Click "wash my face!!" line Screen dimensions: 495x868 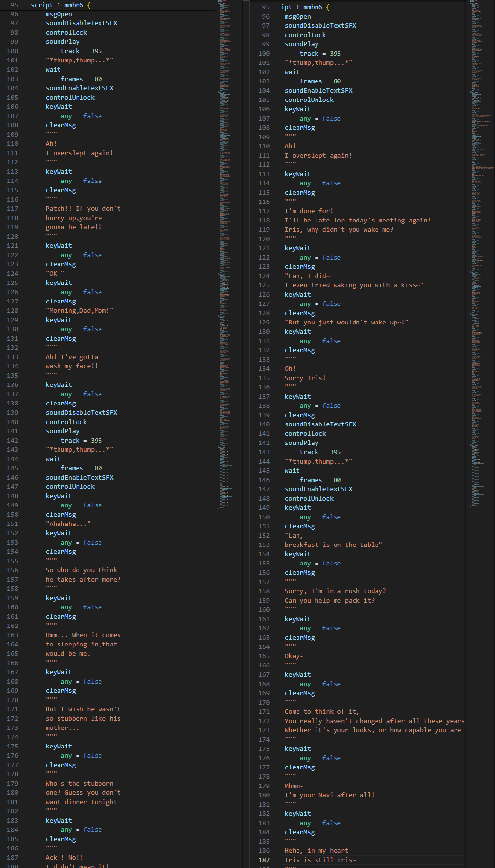(72, 366)
